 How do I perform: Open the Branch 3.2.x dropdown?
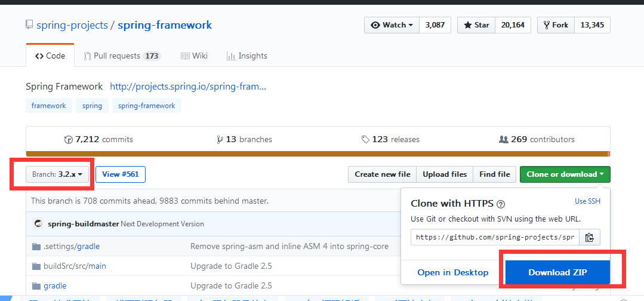point(57,174)
